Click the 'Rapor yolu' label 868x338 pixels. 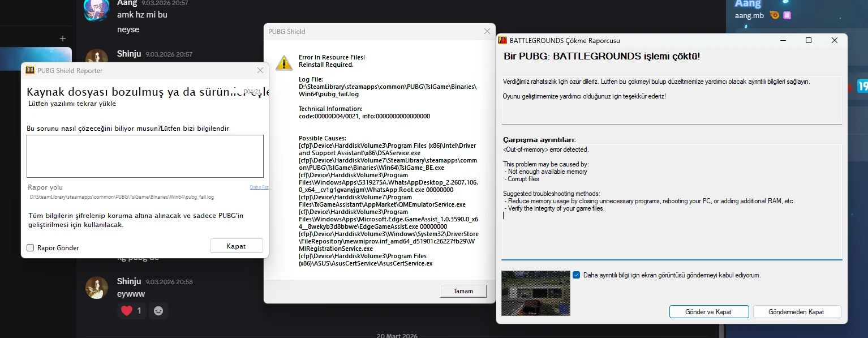point(45,187)
